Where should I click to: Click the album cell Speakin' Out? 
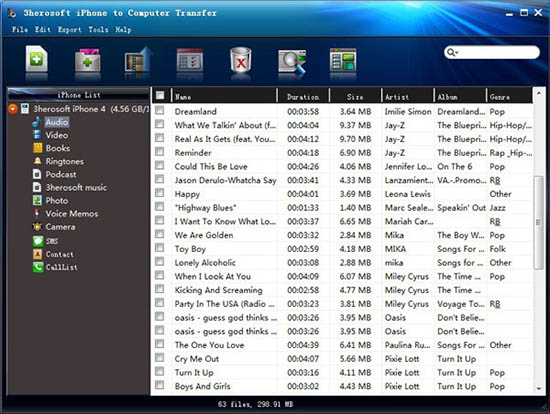click(461, 208)
